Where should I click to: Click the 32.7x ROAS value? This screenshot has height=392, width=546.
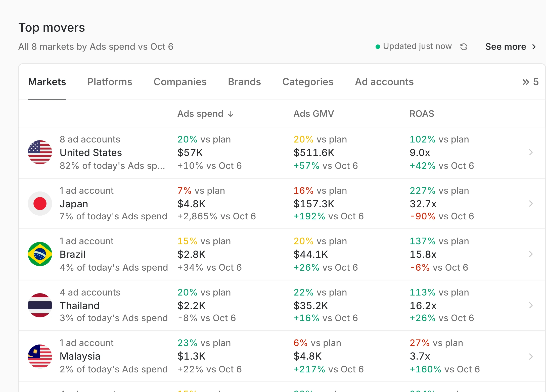(x=423, y=204)
